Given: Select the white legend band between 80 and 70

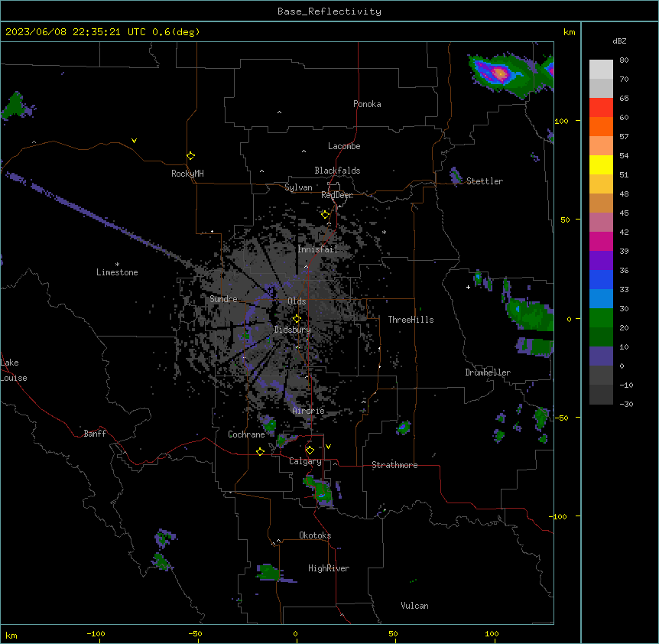Looking at the screenshot, I should click(601, 70).
